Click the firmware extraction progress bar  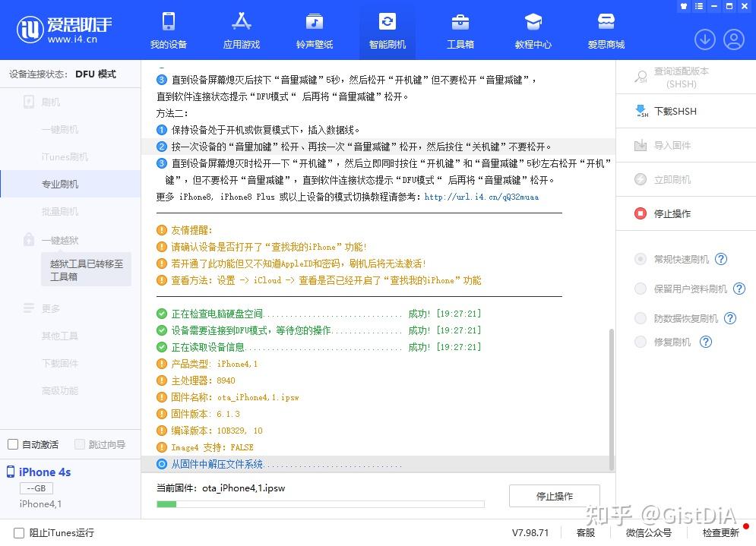pos(320,504)
